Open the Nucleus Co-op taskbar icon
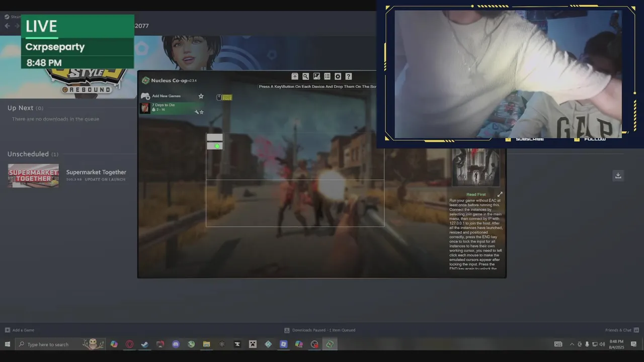This screenshot has width=644, height=362. 330,344
